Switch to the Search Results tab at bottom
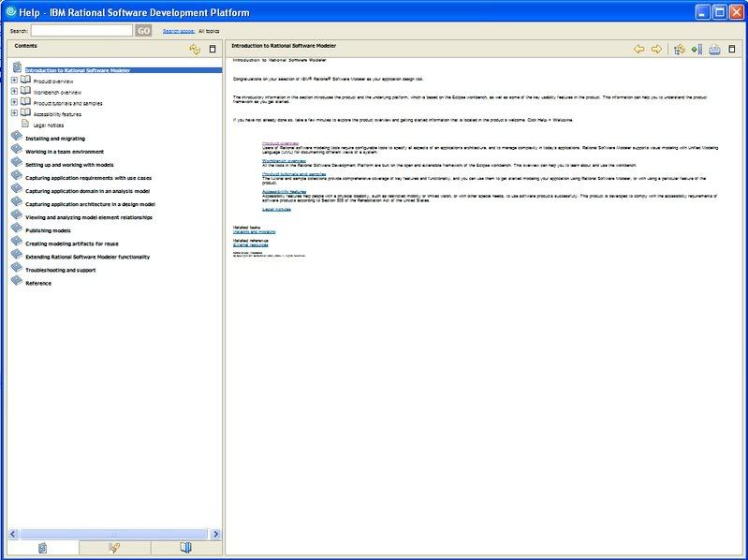 114,548
